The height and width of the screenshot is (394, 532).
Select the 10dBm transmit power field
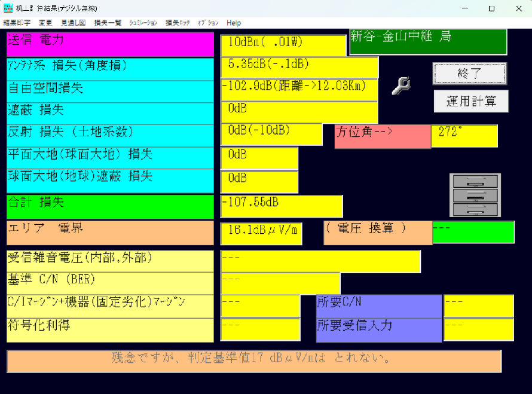[x=283, y=45]
